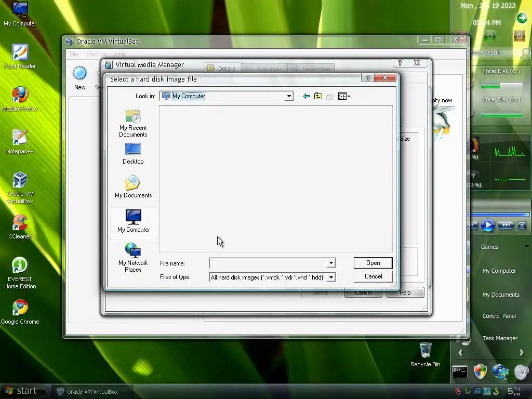Click the media player progress bar in sidebar
The width and height of the screenshot is (532, 399).
point(498,215)
